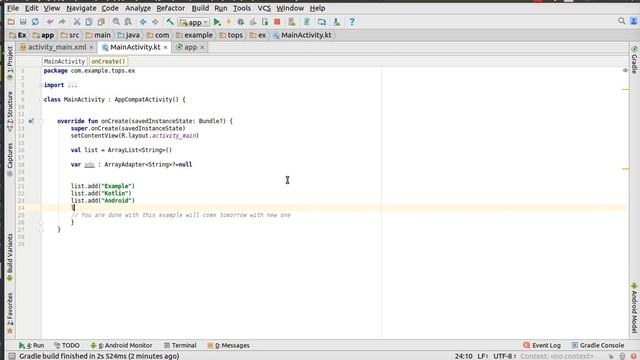This screenshot has height=360, width=640.
Task: Click the onCreate() editor breadcrumb
Action: 108,61
